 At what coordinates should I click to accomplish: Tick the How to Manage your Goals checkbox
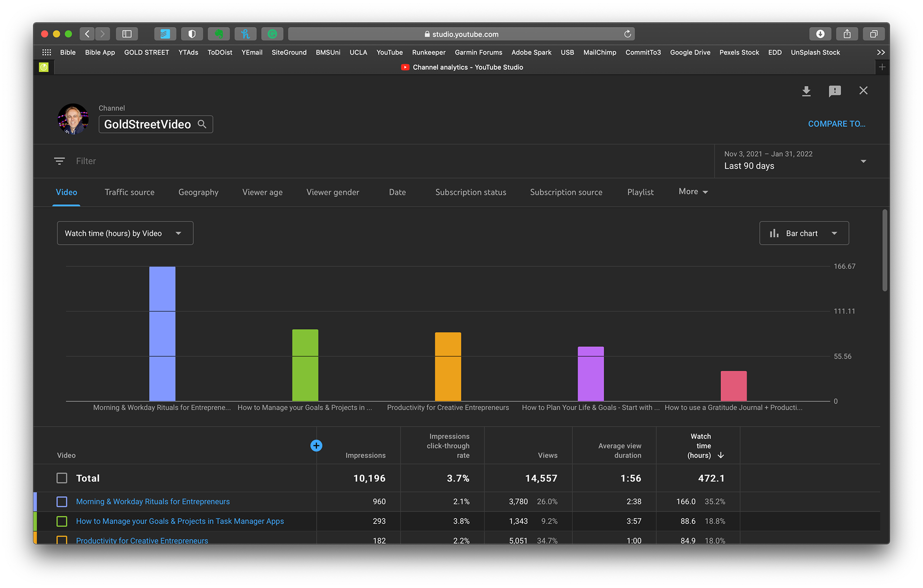tap(62, 521)
